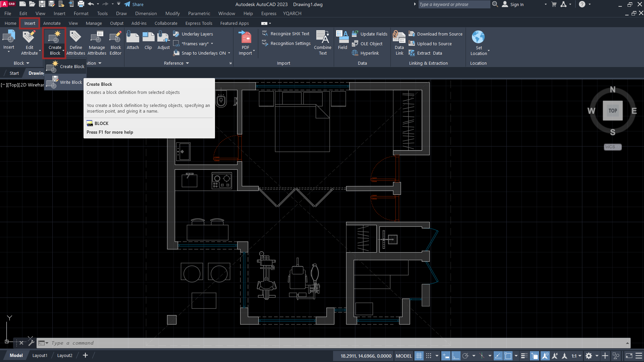
Task: Open the Data Link tool
Action: coord(399,43)
